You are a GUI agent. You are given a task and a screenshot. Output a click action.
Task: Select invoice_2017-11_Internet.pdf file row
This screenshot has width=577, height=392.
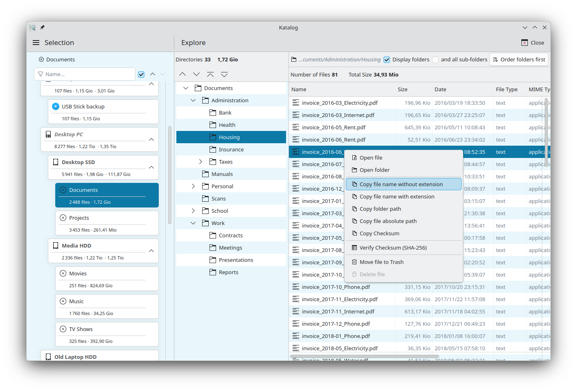(419, 311)
